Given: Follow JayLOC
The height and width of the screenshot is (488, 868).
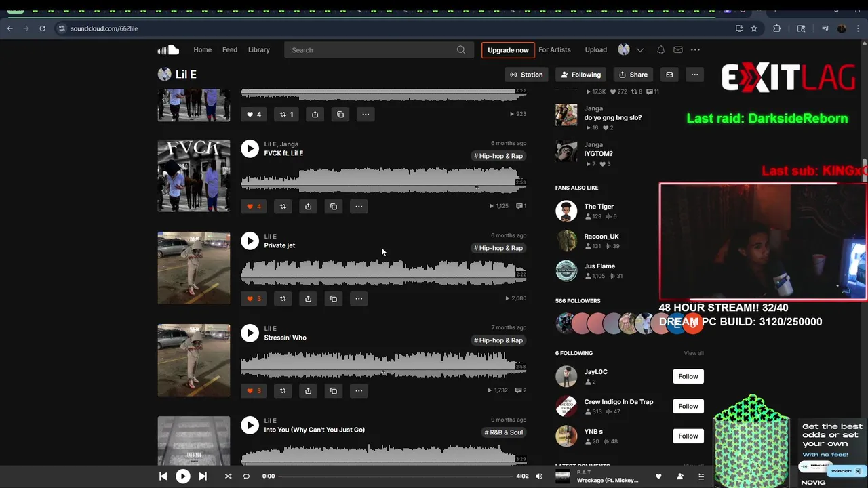Looking at the screenshot, I should (x=688, y=376).
